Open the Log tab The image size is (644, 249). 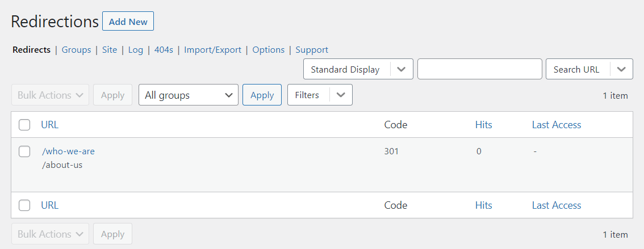[136, 50]
